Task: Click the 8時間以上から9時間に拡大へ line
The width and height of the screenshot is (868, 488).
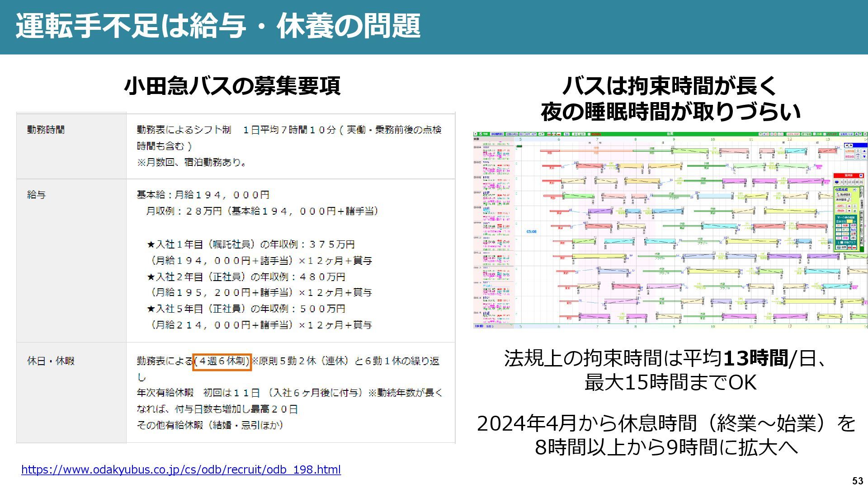Action: (666, 447)
